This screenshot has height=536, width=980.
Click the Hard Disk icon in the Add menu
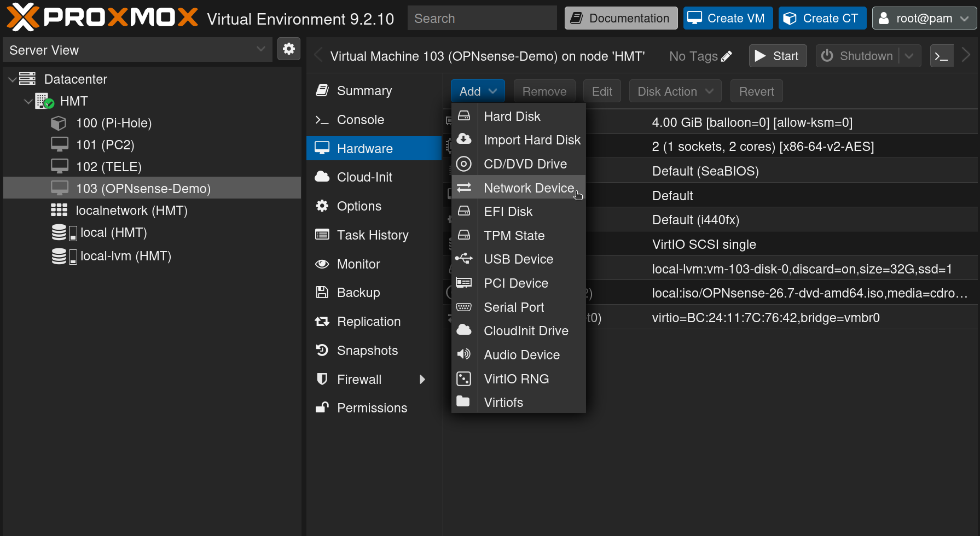click(x=464, y=116)
